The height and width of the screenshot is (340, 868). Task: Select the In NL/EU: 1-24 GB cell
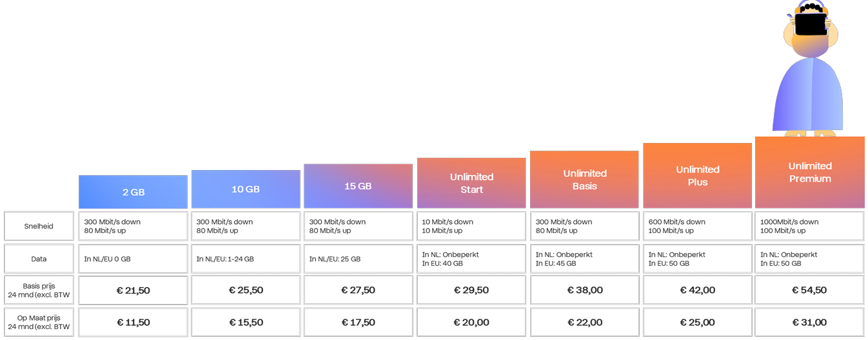point(246,258)
